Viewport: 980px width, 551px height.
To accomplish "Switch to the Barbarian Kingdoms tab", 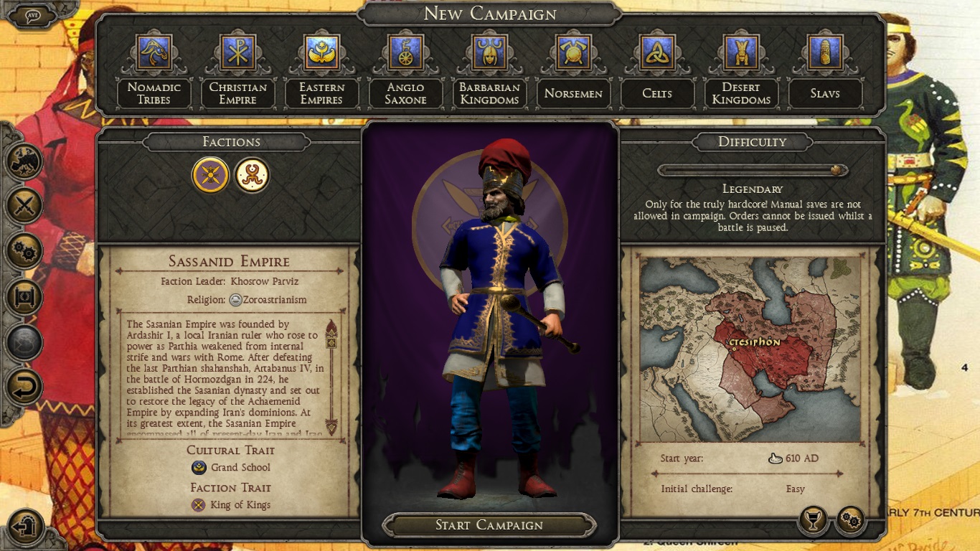I will (x=489, y=93).
